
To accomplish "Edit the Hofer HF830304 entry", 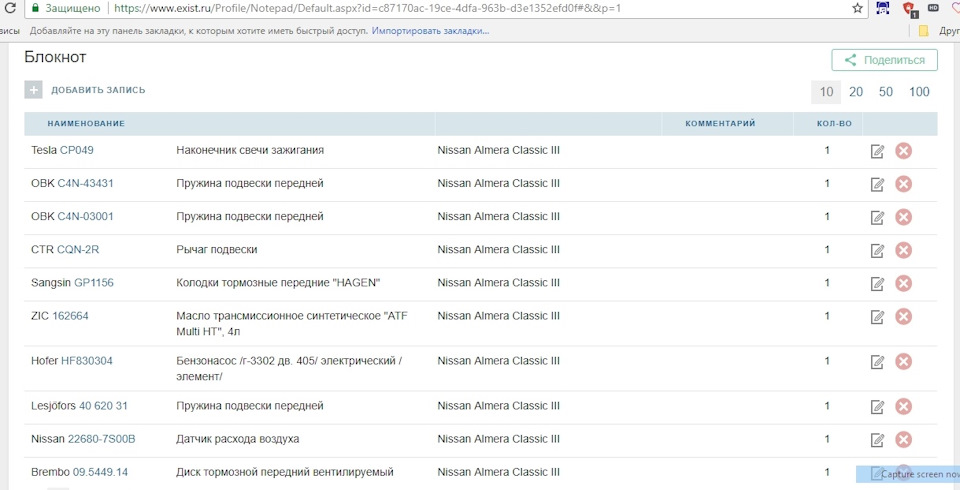I will coord(877,362).
